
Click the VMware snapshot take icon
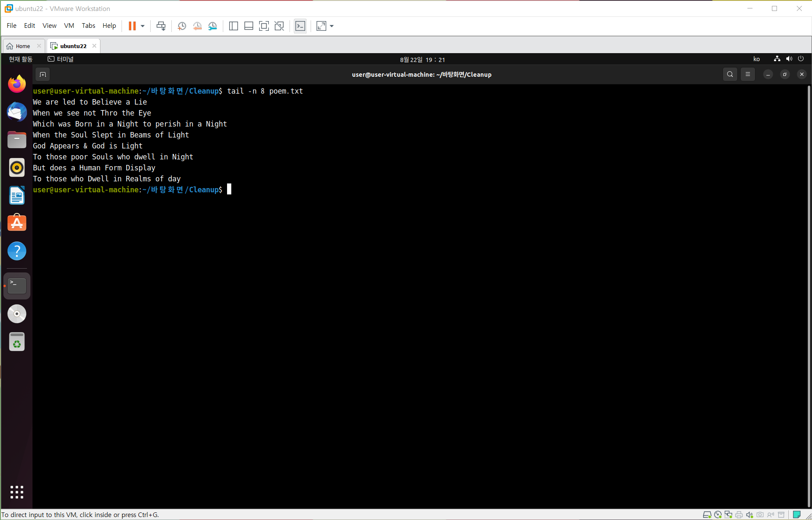(182, 26)
